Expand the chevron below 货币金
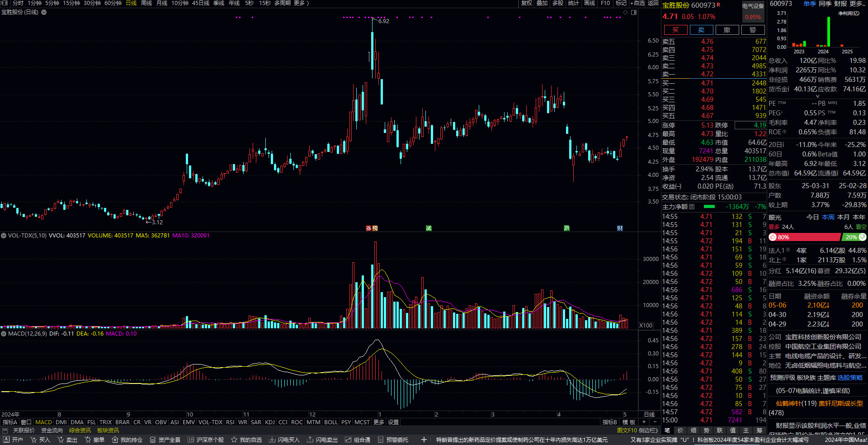Image resolution: width=868 pixels, height=445 pixels. (x=817, y=96)
